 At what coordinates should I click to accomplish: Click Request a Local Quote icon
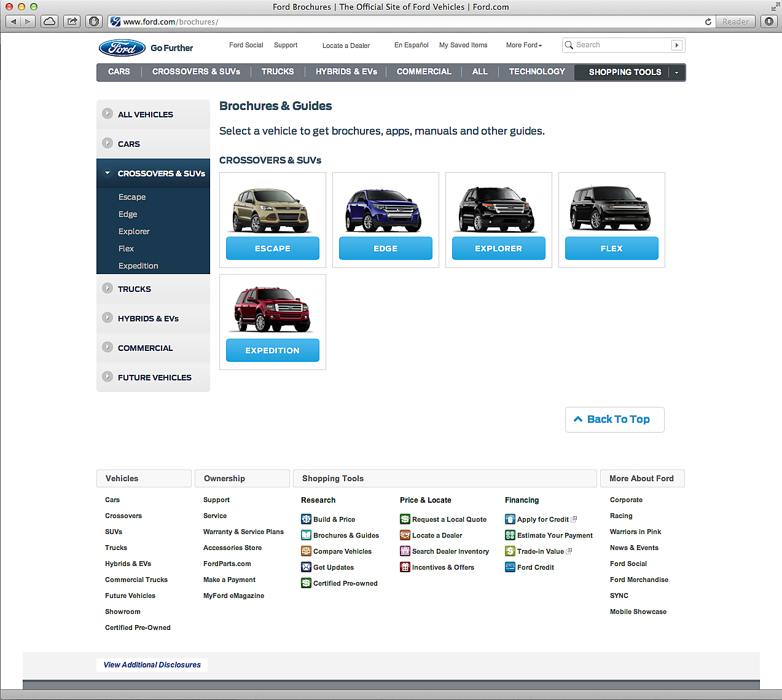click(x=405, y=519)
